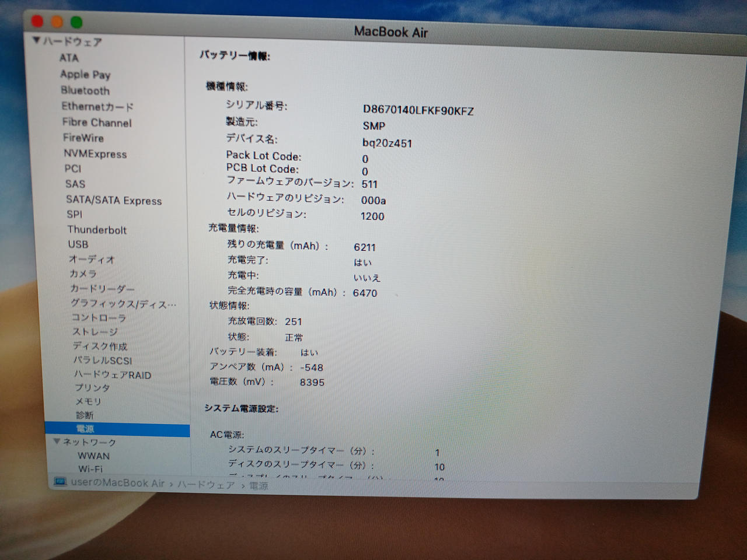Click the voltage value 8395
747x560 pixels.
coord(312,383)
